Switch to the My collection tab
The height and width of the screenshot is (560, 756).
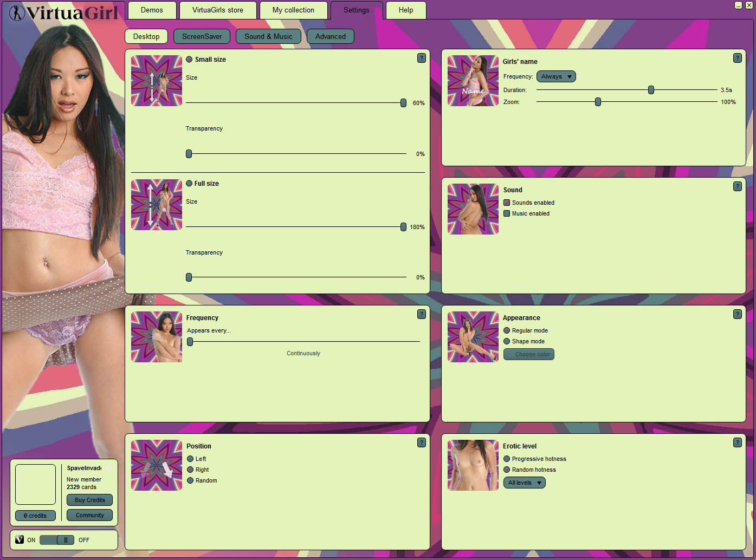(293, 10)
